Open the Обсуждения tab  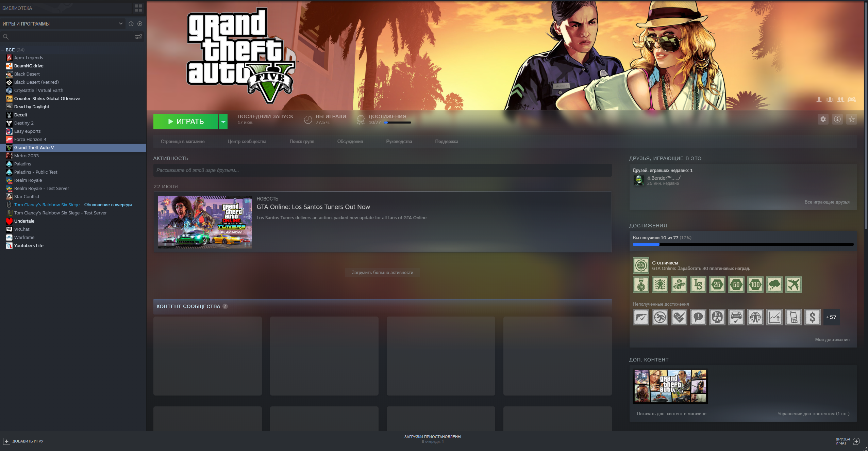(x=350, y=141)
